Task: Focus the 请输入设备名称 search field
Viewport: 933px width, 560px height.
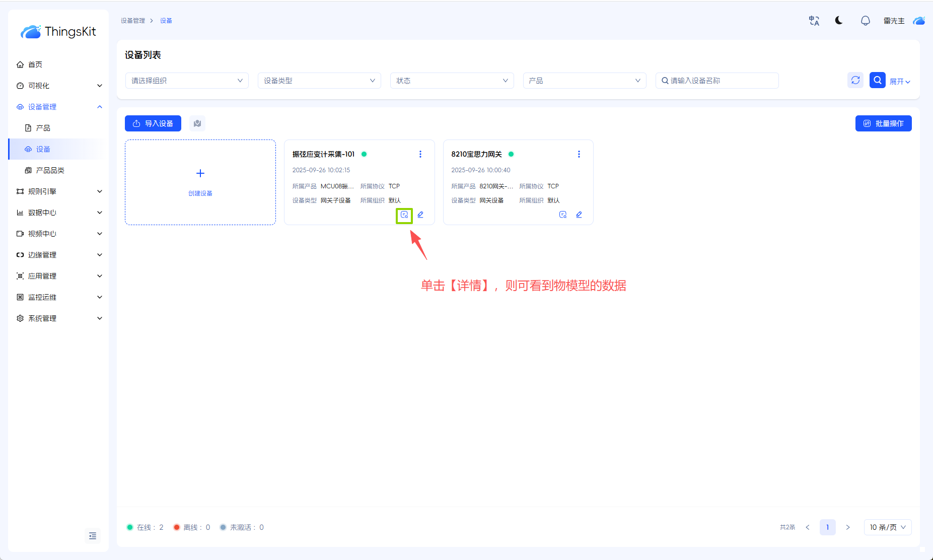Action: coord(721,81)
